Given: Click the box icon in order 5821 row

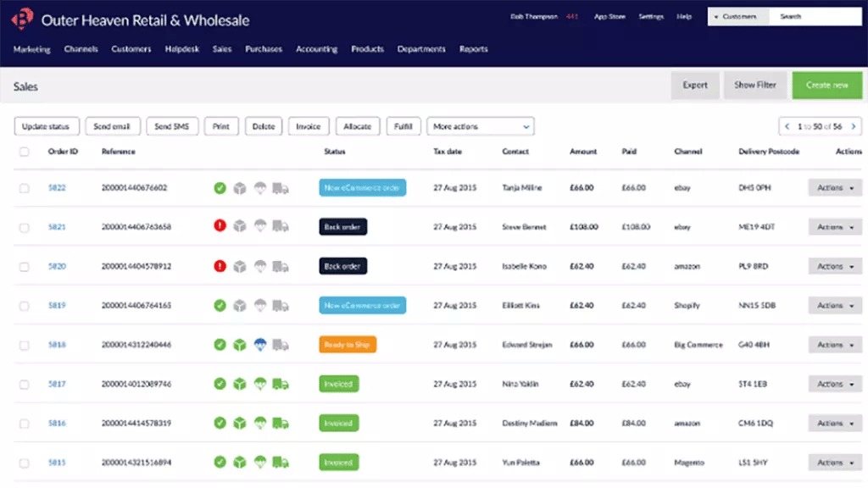Looking at the screenshot, I should point(240,225).
